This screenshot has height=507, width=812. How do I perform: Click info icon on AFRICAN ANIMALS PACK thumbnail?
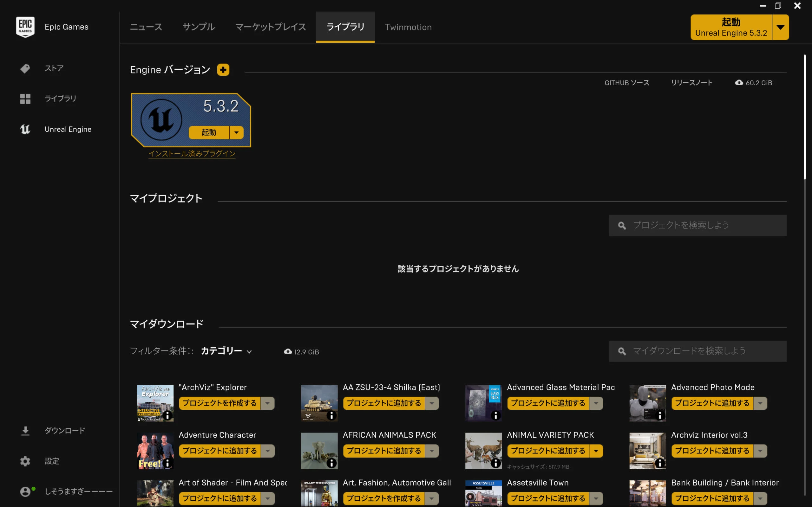[x=331, y=463]
